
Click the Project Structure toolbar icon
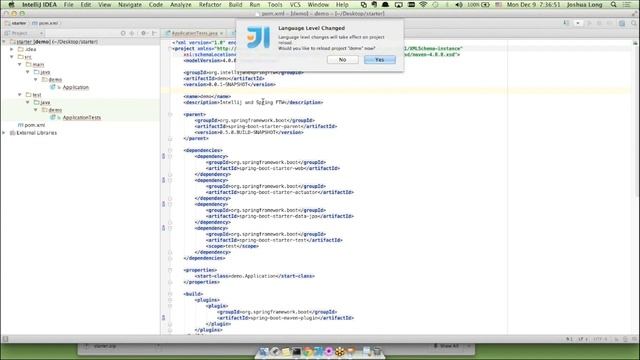click(622, 23)
